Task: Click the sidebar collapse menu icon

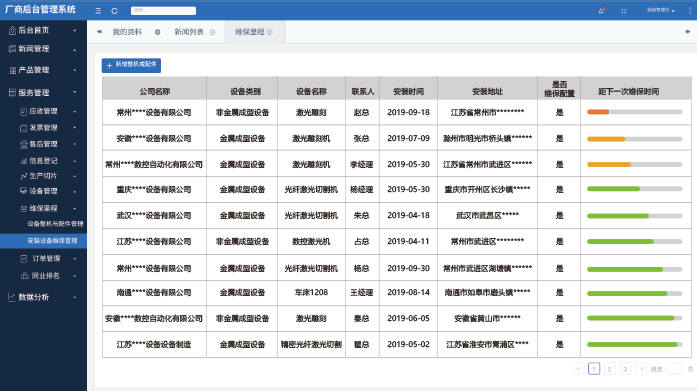Action: click(98, 11)
